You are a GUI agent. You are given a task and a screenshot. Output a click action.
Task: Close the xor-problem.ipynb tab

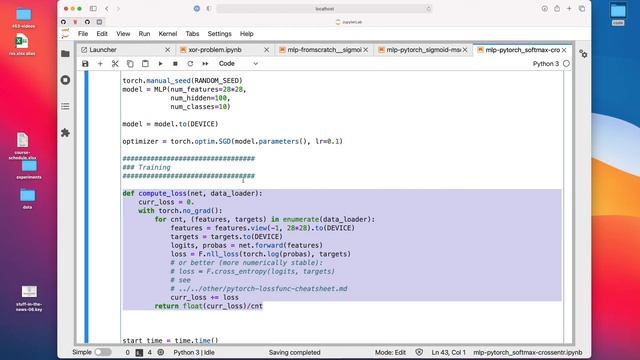[x=267, y=50]
